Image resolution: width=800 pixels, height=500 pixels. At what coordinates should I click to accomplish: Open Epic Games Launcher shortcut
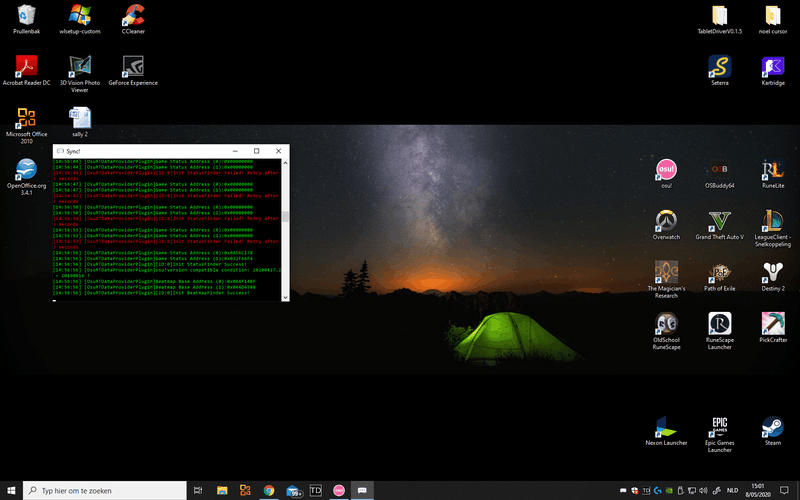(719, 435)
